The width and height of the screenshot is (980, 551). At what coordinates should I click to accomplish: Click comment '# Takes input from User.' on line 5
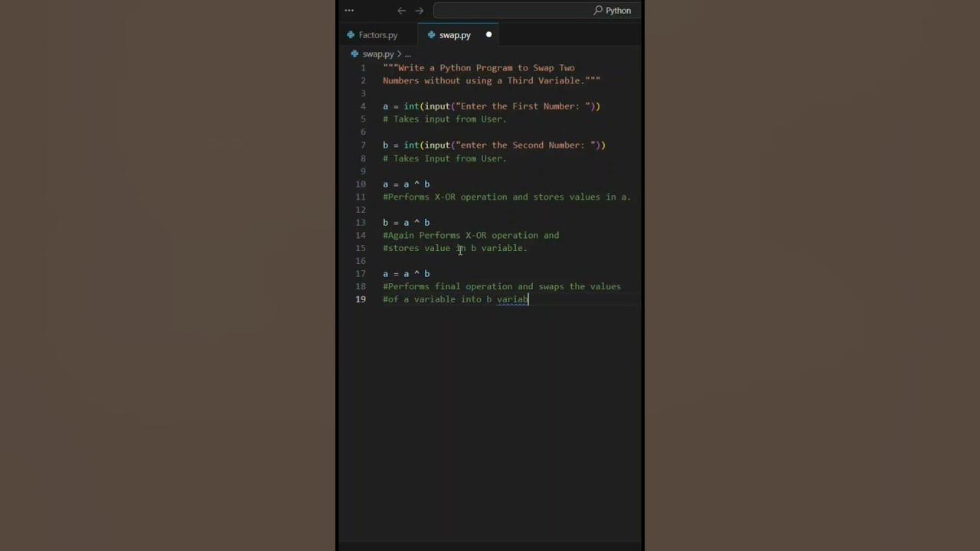445,119
